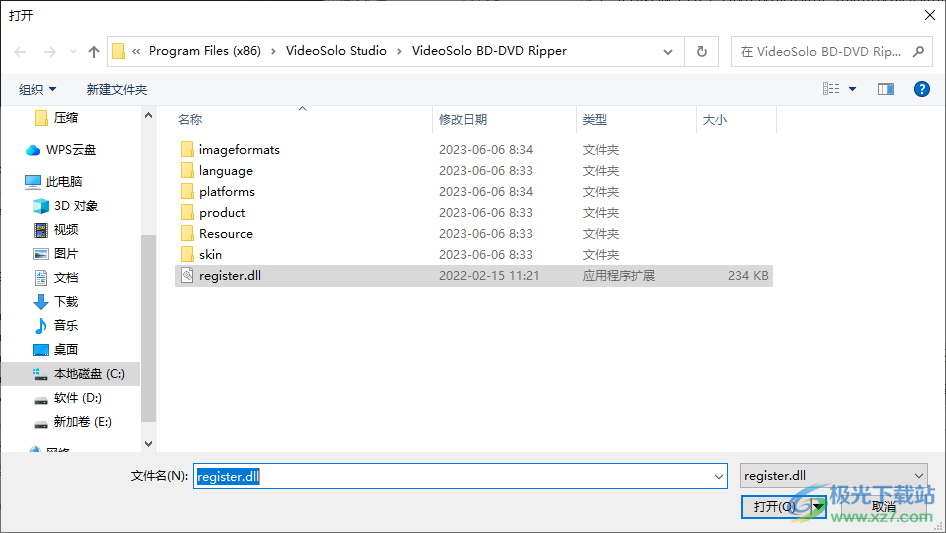The height and width of the screenshot is (533, 946).
Task: Click the imageformats folder name
Action: tap(240, 150)
